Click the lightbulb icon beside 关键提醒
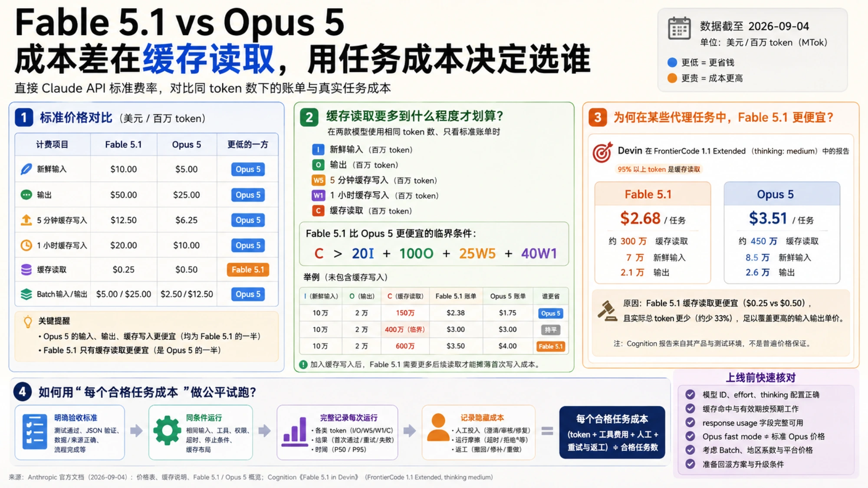 coord(28,321)
